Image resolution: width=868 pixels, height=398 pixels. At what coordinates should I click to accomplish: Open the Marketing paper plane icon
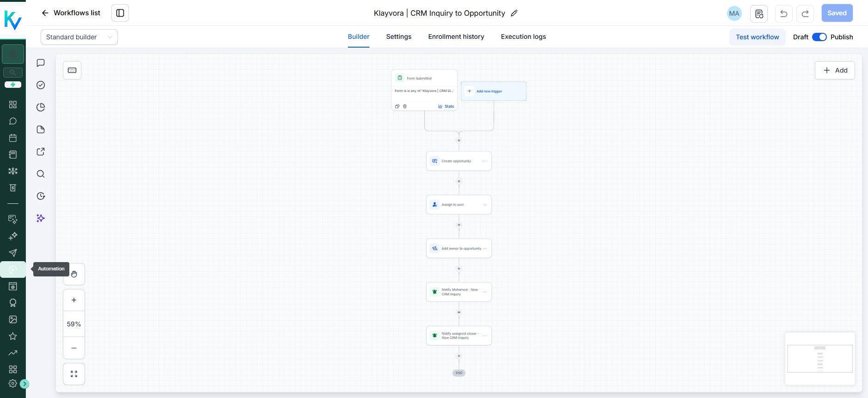[x=13, y=253]
